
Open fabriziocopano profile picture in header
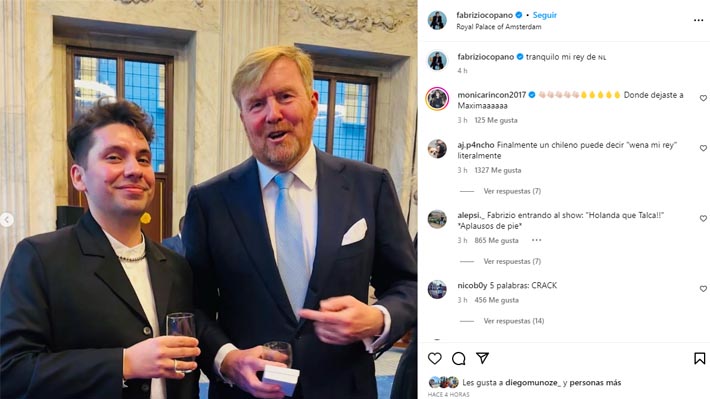pyautogui.click(x=437, y=20)
